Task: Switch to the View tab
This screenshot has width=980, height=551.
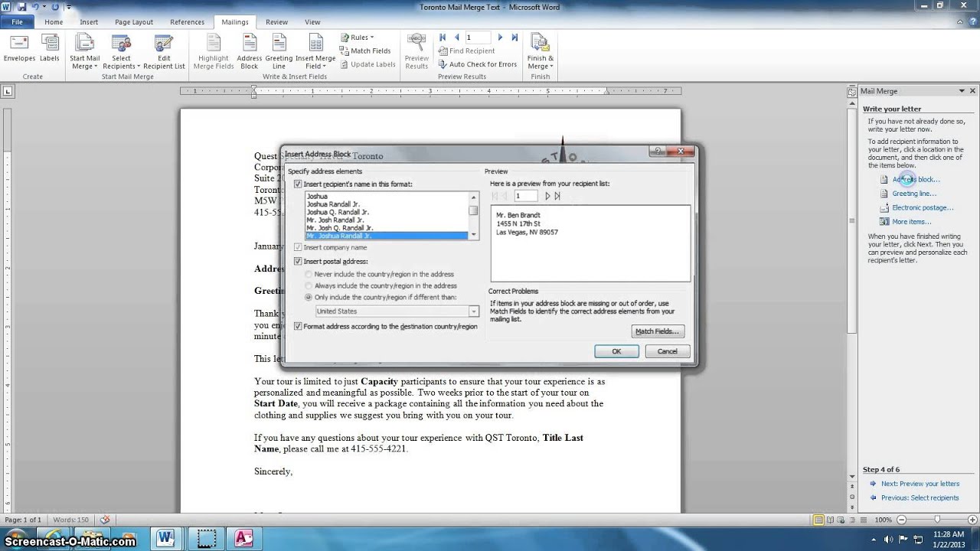Action: [x=312, y=22]
